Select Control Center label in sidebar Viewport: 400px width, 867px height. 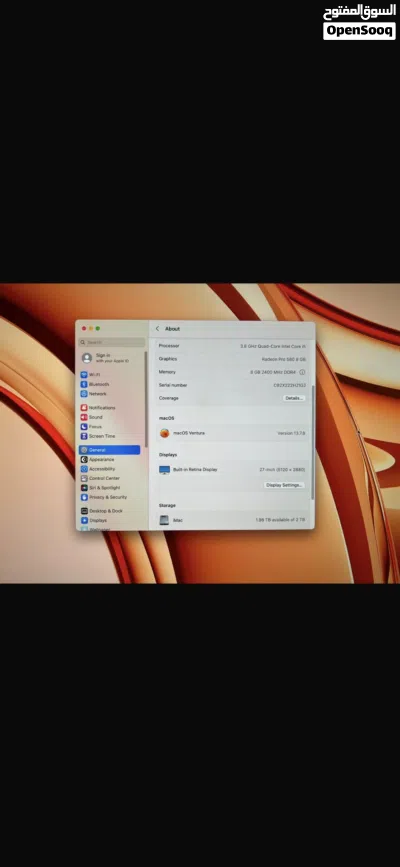(105, 478)
